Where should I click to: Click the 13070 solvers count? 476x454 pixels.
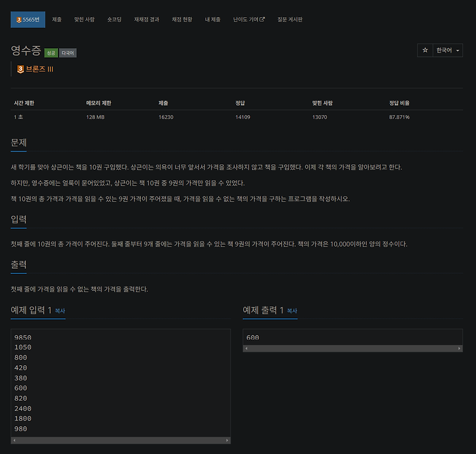click(320, 117)
